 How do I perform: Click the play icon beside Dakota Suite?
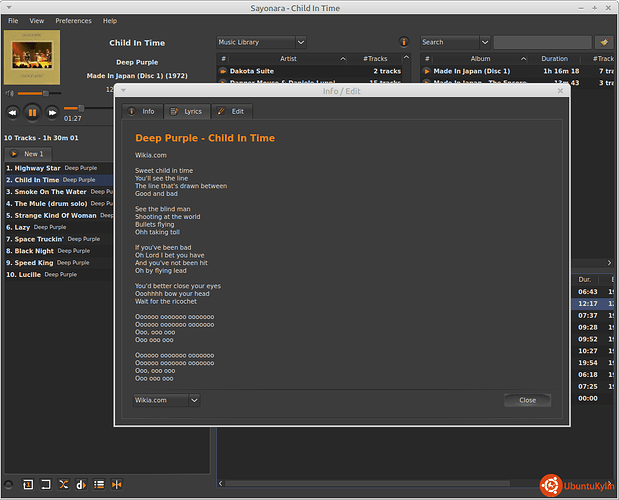pyautogui.click(x=223, y=71)
